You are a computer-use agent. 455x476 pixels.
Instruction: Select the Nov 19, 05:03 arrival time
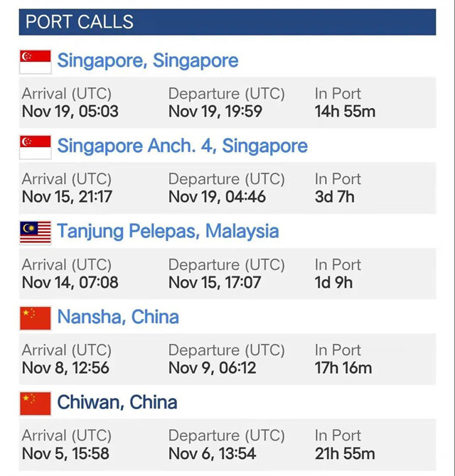[70, 112]
